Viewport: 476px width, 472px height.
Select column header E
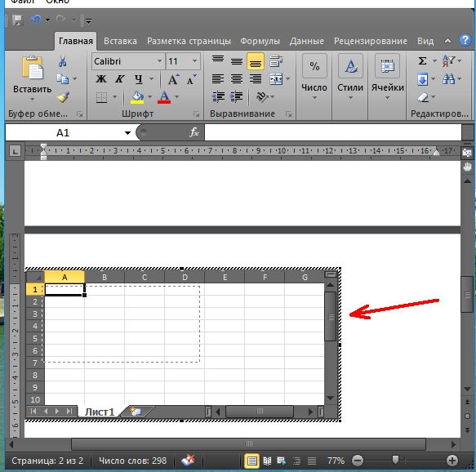(x=225, y=277)
